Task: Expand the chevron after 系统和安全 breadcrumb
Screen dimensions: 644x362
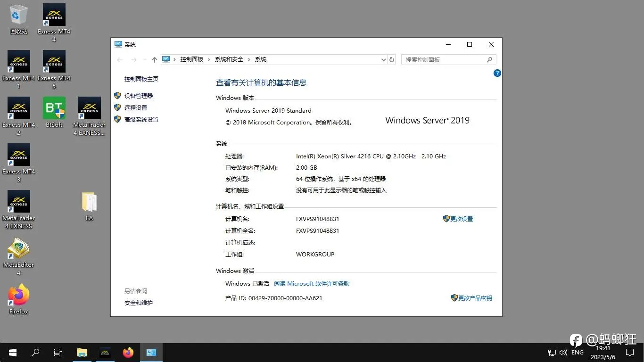Action: [x=249, y=59]
